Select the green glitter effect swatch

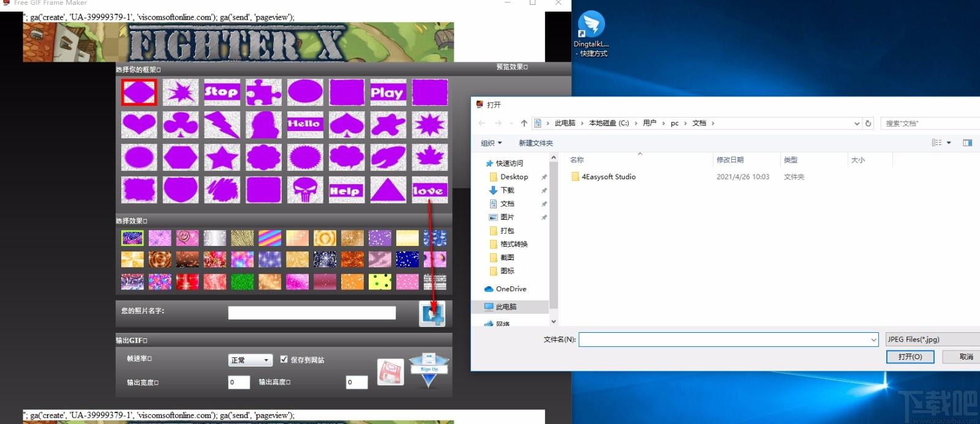tap(242, 281)
